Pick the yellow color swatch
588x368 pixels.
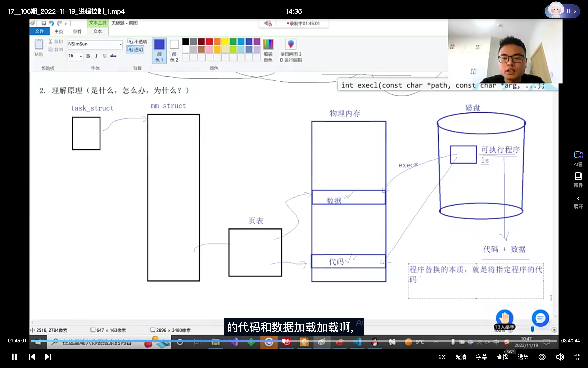tap(225, 41)
